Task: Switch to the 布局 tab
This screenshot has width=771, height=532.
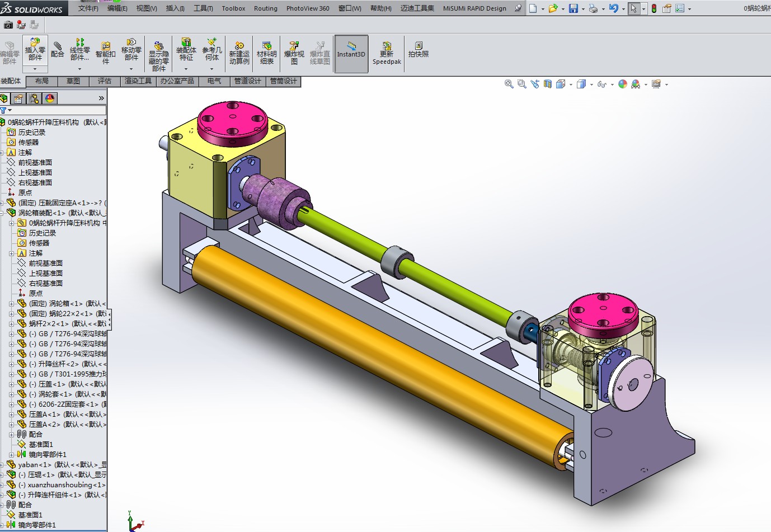Action: click(42, 81)
